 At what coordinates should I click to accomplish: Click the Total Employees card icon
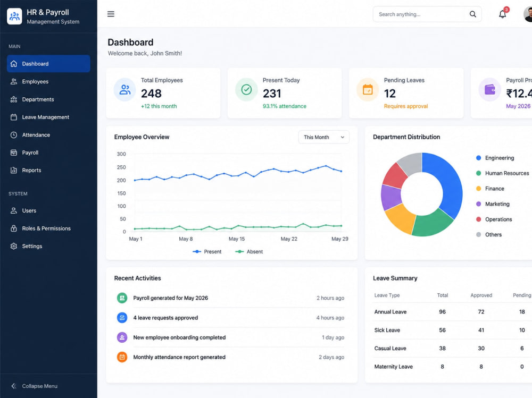pyautogui.click(x=125, y=89)
